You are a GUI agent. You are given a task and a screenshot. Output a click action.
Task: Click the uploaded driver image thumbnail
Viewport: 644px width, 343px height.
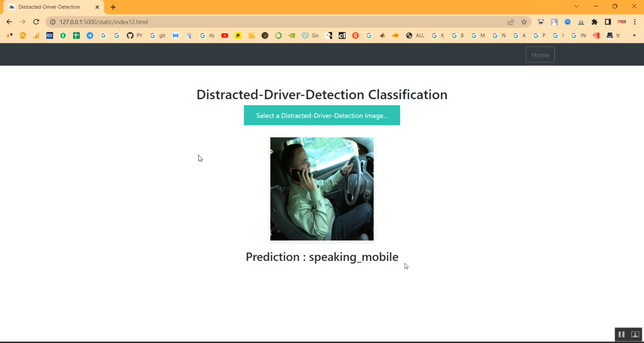click(322, 189)
